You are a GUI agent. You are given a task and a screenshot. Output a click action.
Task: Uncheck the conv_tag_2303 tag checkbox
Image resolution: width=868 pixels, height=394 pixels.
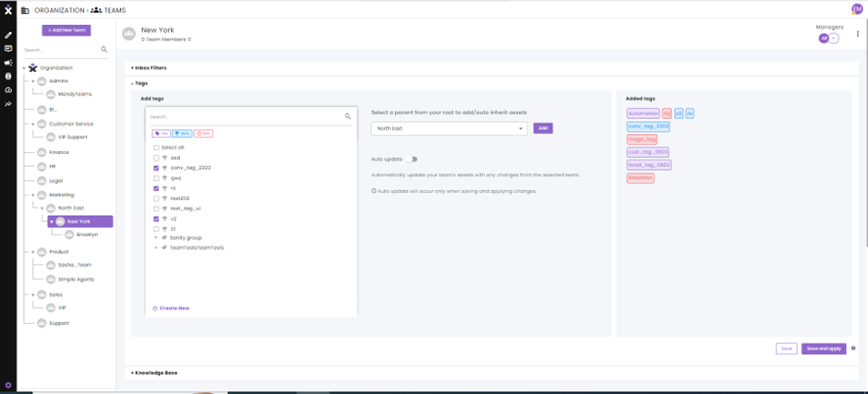[156, 168]
